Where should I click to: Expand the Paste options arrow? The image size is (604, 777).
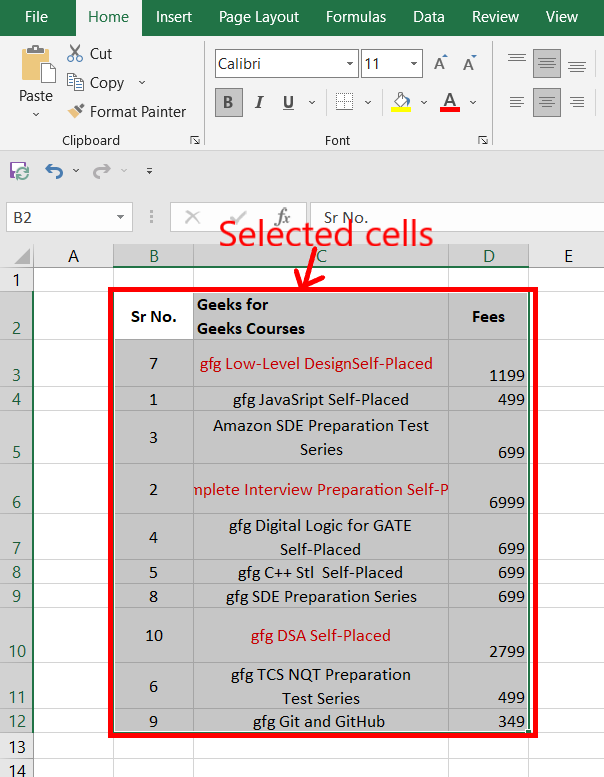pos(36,114)
